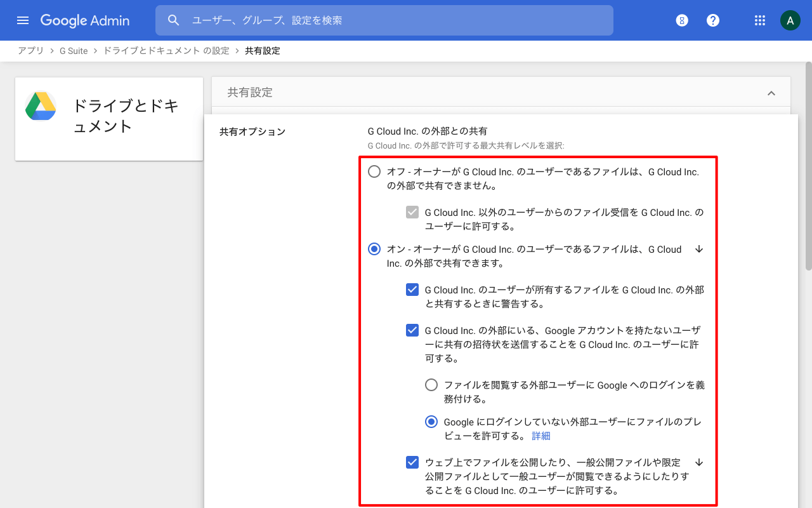
Task: Toggle warn when sharing outside checkbox
Action: (x=412, y=290)
